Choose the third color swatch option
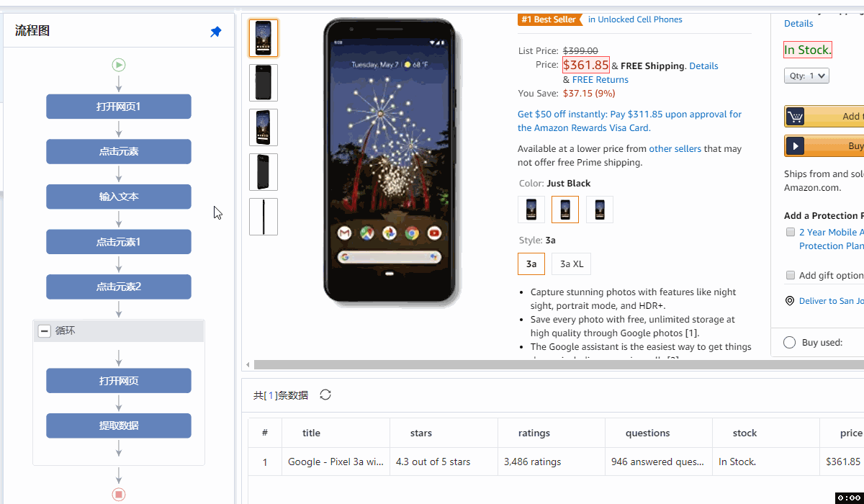Screen dimensions: 864x504 (x=599, y=210)
